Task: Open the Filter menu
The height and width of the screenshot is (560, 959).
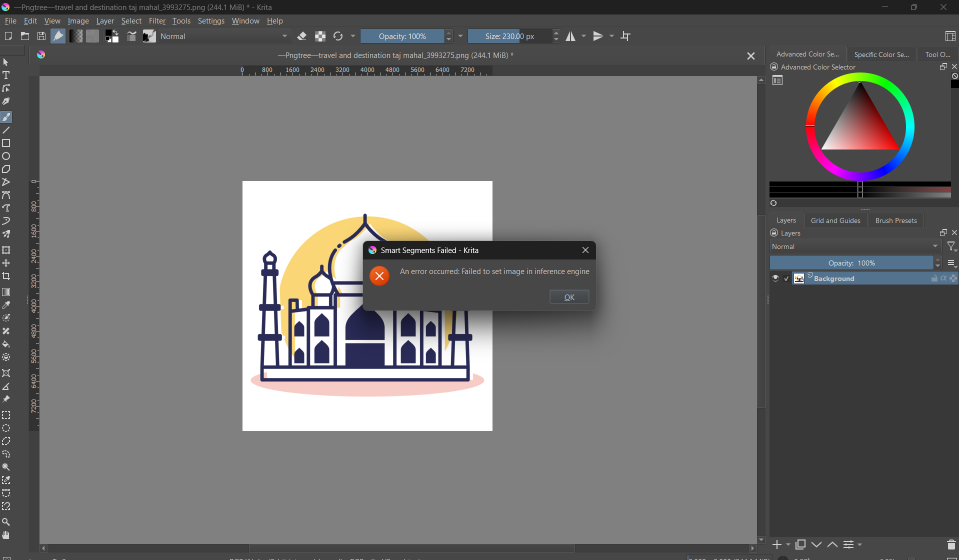Action: coord(157,21)
